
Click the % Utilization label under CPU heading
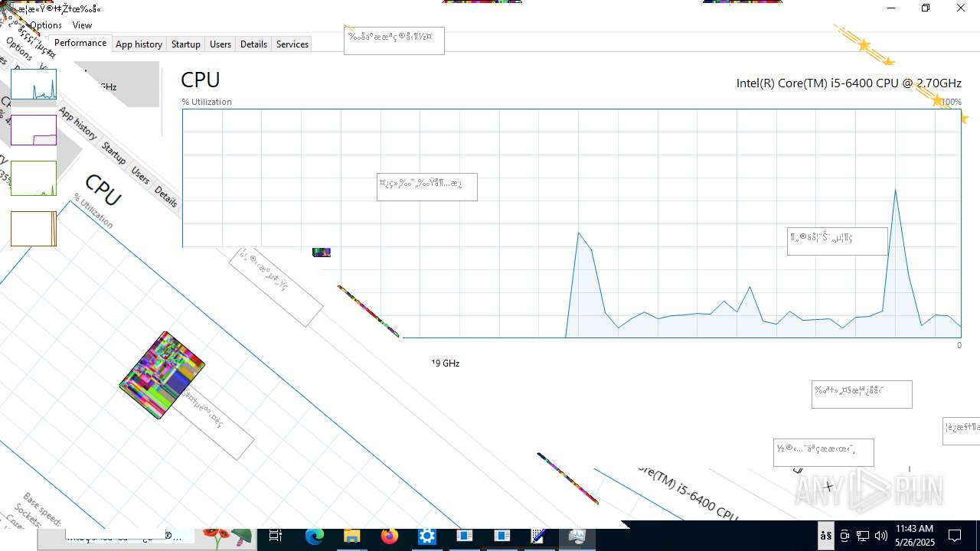pos(207,102)
